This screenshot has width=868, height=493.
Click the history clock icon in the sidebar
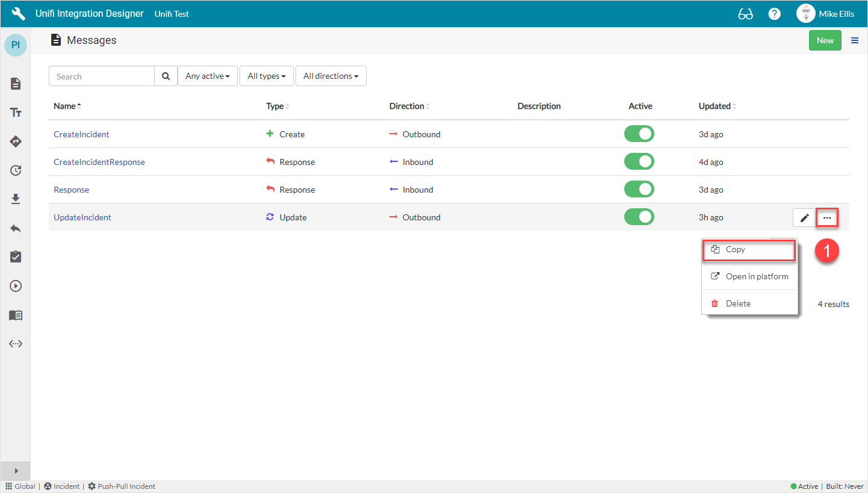(16, 170)
